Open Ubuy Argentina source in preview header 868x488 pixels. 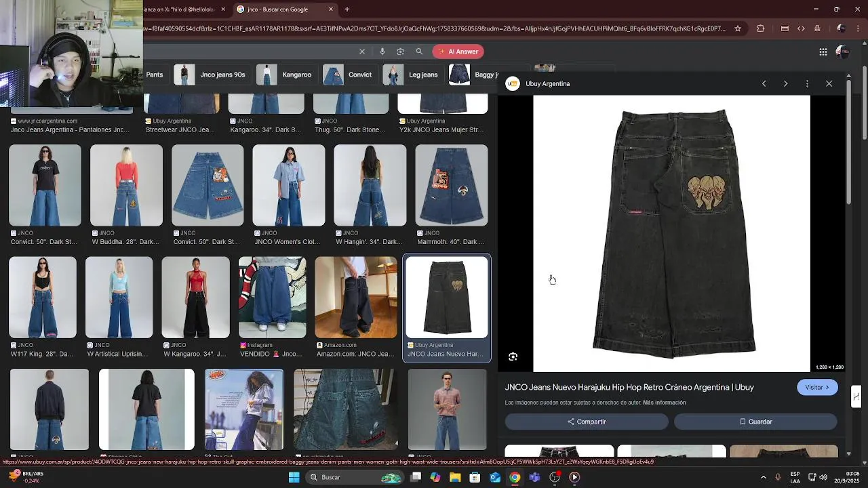[x=538, y=83]
